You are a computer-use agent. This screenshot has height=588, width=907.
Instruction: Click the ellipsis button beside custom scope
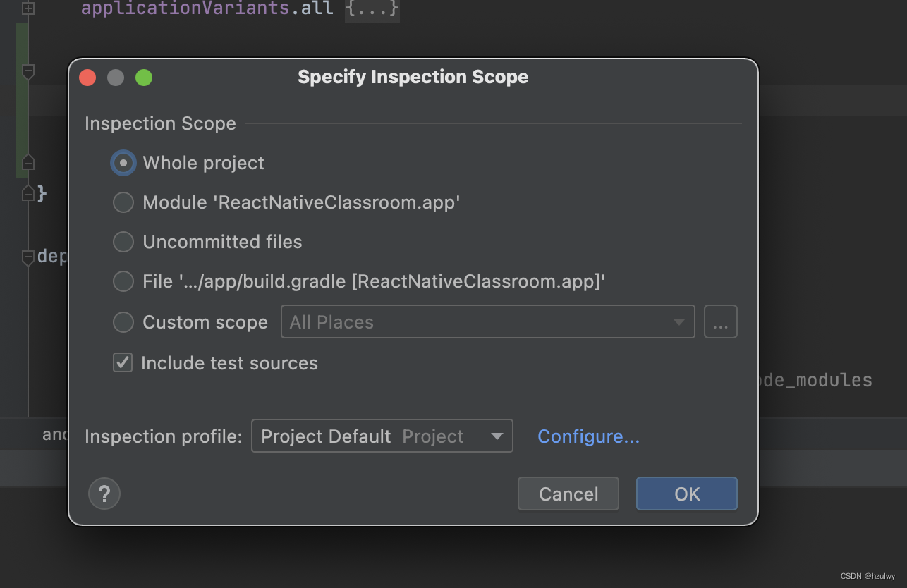(721, 322)
